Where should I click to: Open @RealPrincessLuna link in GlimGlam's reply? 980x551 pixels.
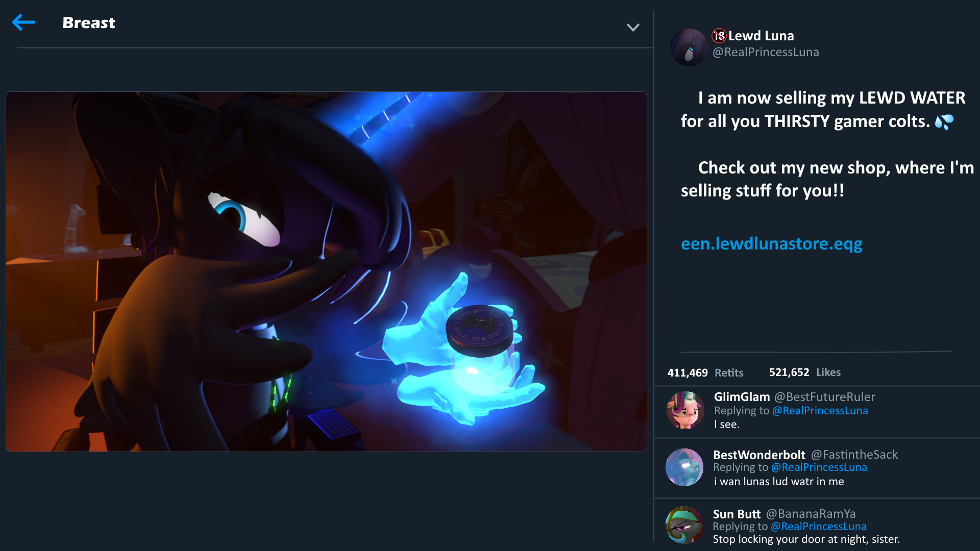pos(820,411)
